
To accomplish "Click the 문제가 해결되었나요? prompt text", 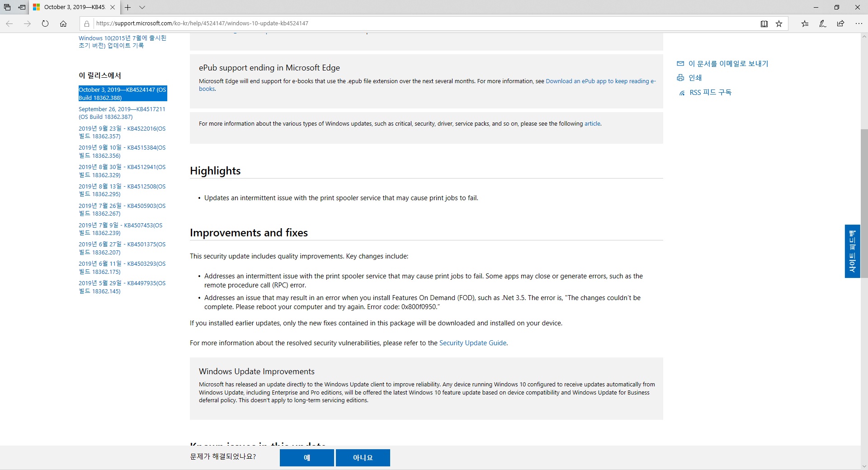I will point(223,456).
